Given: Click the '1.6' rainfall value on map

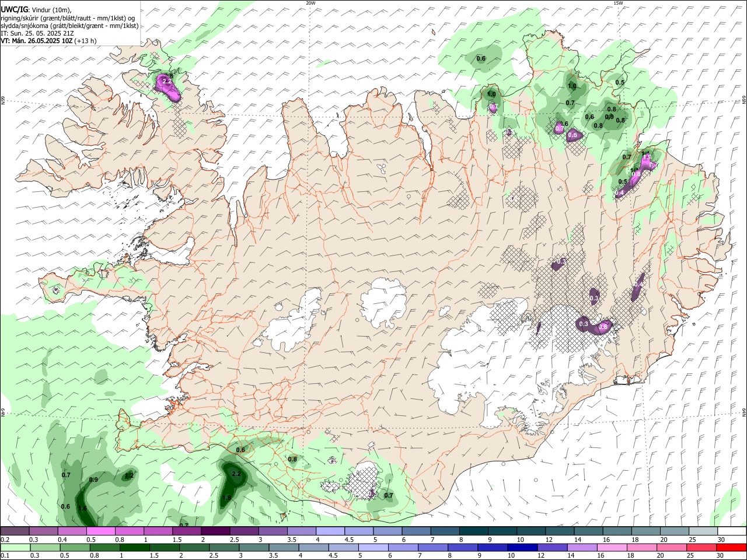Looking at the screenshot, I should pos(82,509).
